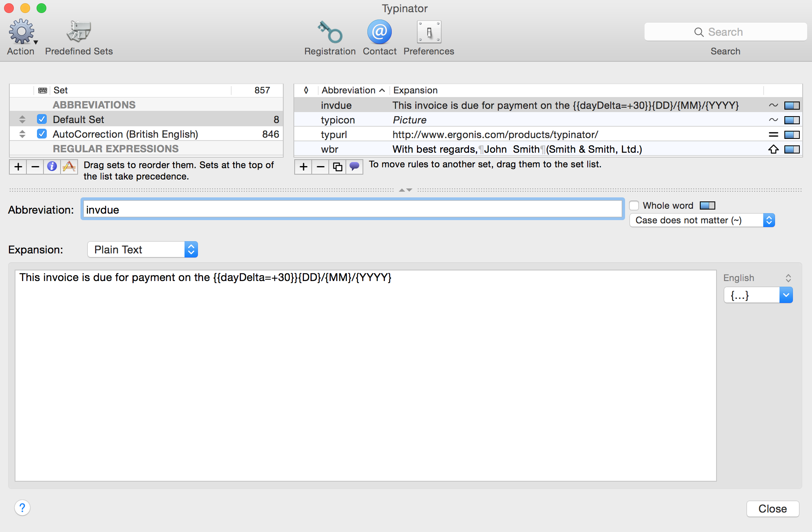Click whole-word indicator in typurl row
Viewport: 812px width, 532px height.
[x=792, y=135]
